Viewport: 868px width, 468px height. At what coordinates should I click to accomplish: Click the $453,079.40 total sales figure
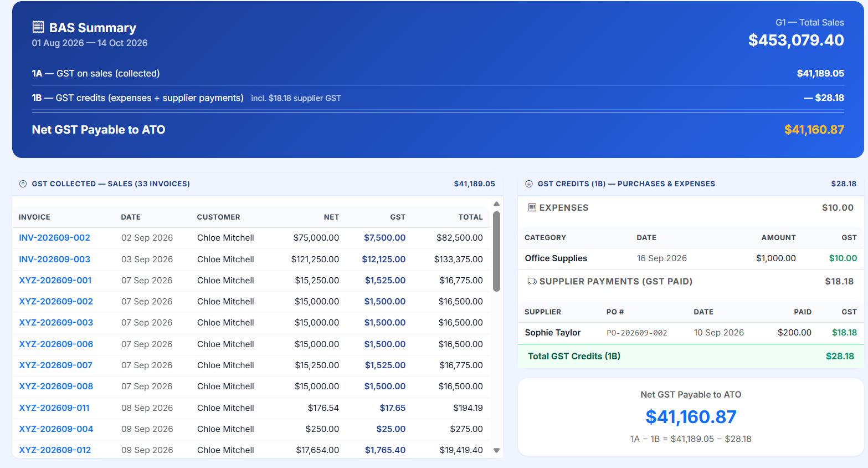point(796,40)
